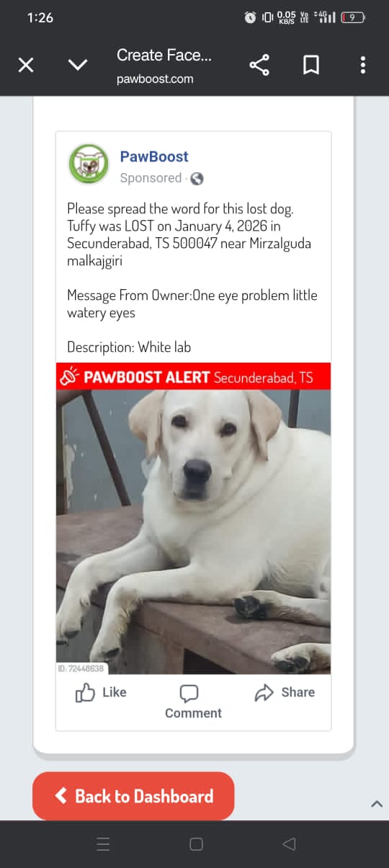Tap the red PawBoost Alert banner
This screenshot has width=389, height=868.
pyautogui.click(x=193, y=376)
